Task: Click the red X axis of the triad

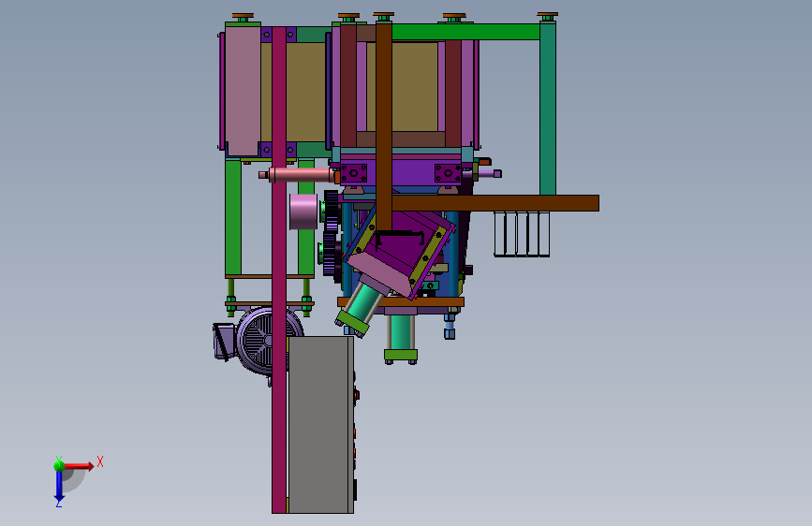Action: coord(79,466)
